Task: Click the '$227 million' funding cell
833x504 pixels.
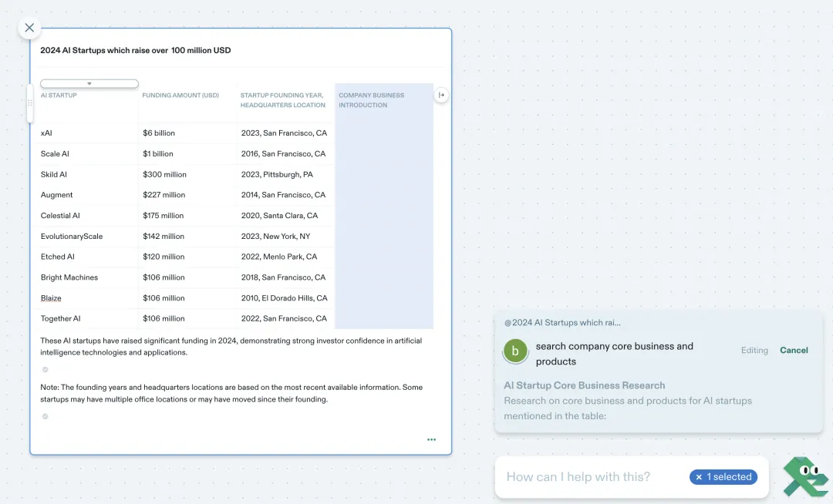Action: [187, 195]
